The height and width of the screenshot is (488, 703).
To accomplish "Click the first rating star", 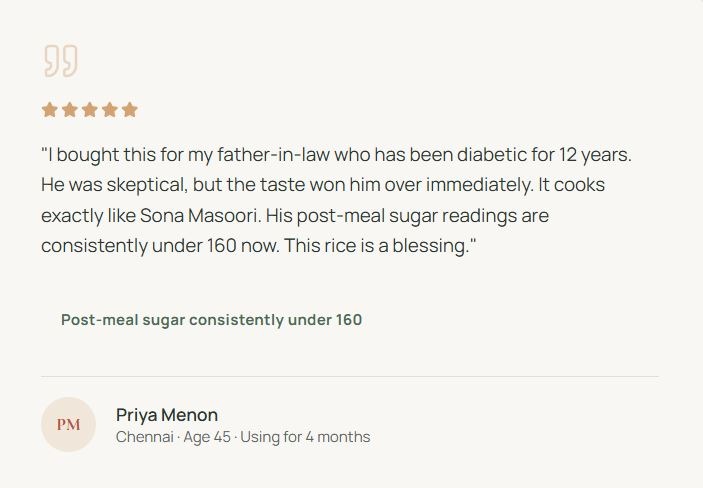I will [49, 110].
